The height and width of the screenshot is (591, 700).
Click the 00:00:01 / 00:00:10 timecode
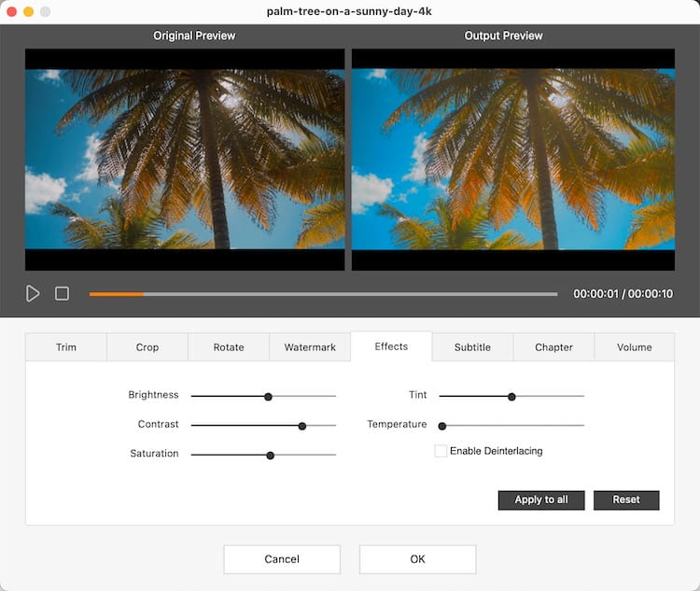pos(623,293)
